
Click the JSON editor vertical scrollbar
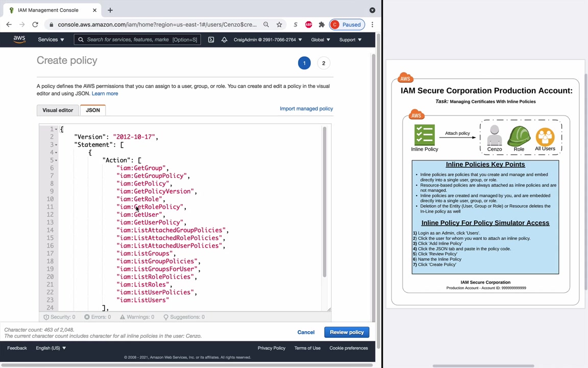pos(324,202)
